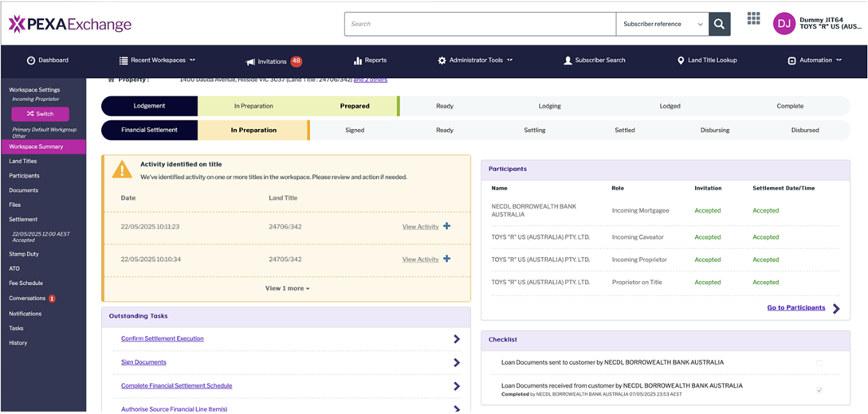Click the Administrator Tools gear icon

(x=442, y=61)
